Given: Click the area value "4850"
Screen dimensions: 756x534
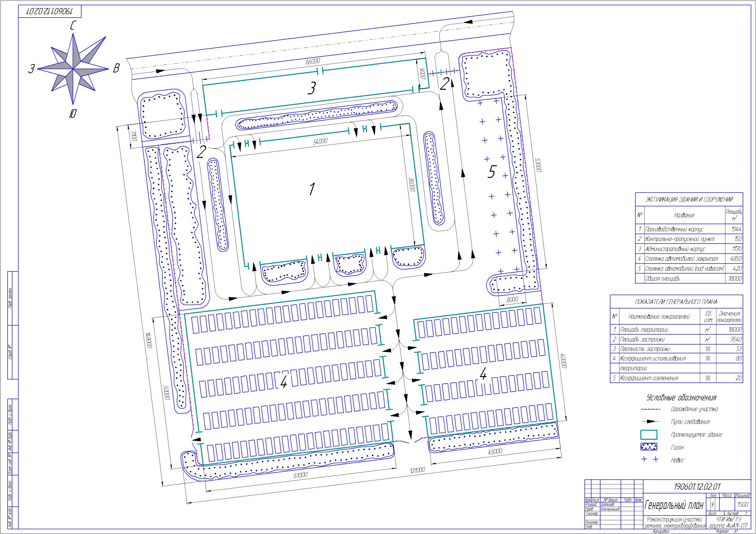Looking at the screenshot, I should (x=736, y=259).
